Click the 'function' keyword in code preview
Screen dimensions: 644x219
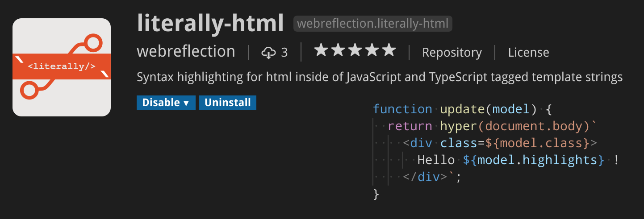click(x=402, y=109)
